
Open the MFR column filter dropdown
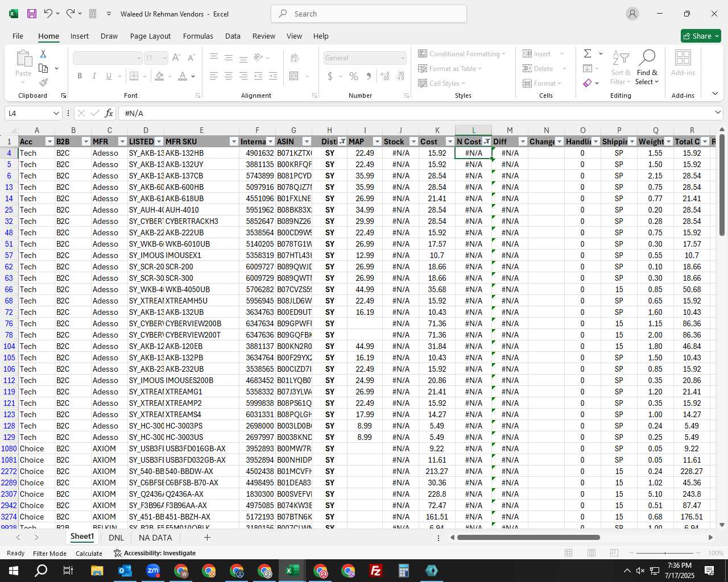coord(122,142)
